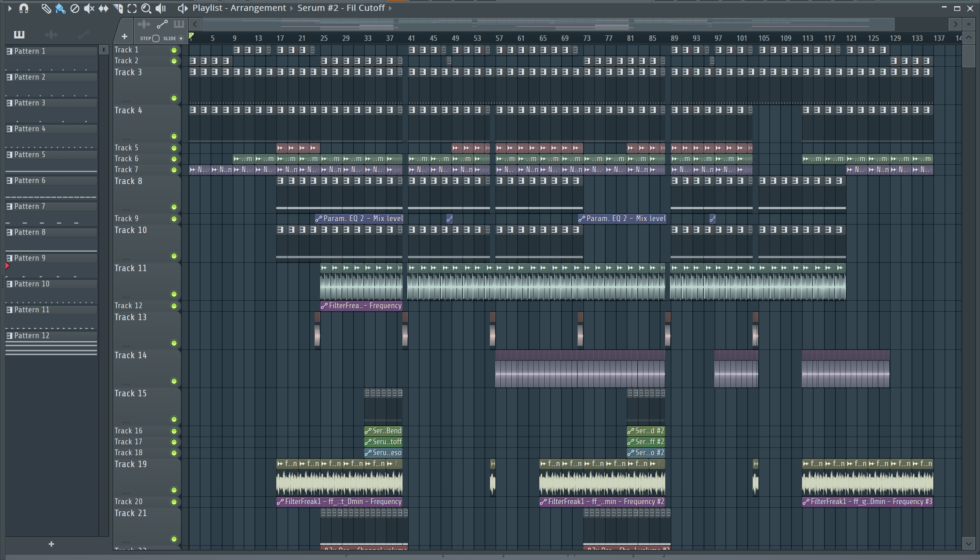Select the Slice tool
The height and width of the screenshot is (560, 980).
[118, 8]
